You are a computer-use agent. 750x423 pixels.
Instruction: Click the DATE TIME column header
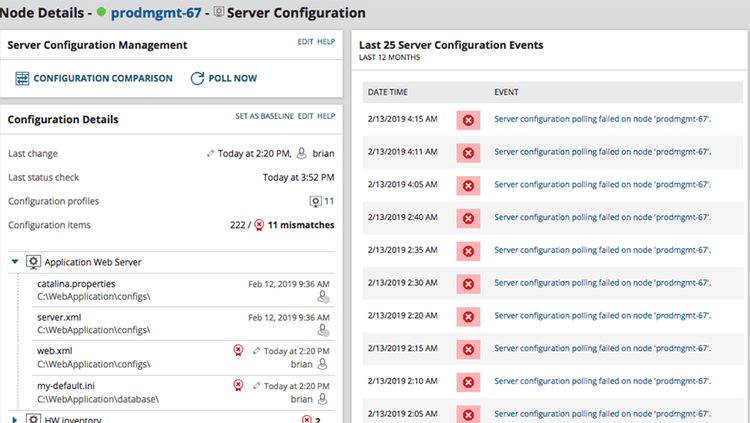[x=387, y=92]
